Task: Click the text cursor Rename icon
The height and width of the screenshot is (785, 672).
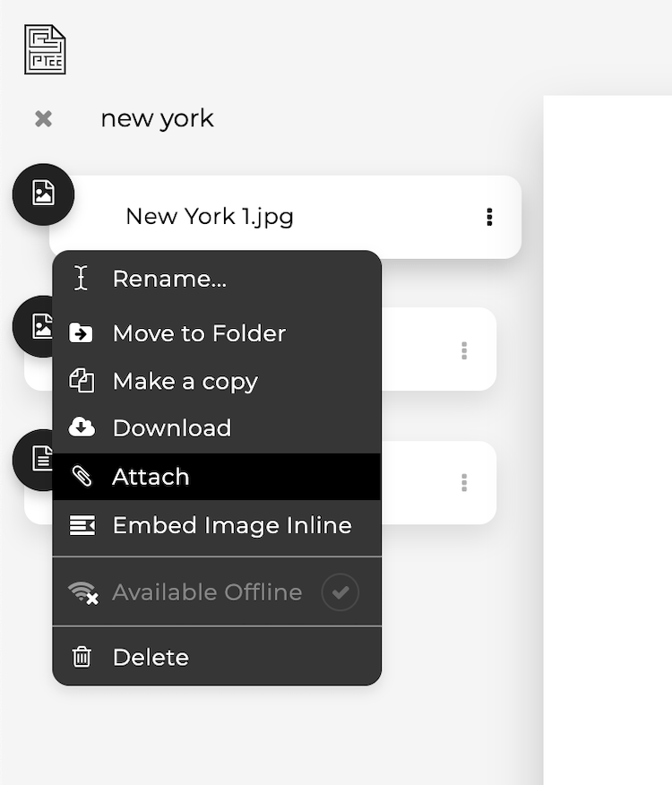Action: [82, 279]
